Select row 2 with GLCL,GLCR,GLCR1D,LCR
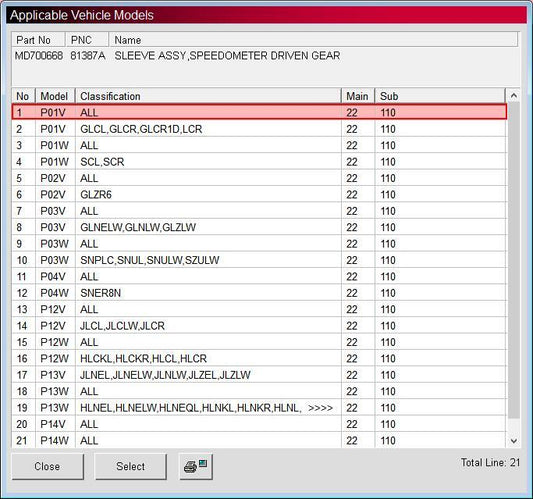 259,129
